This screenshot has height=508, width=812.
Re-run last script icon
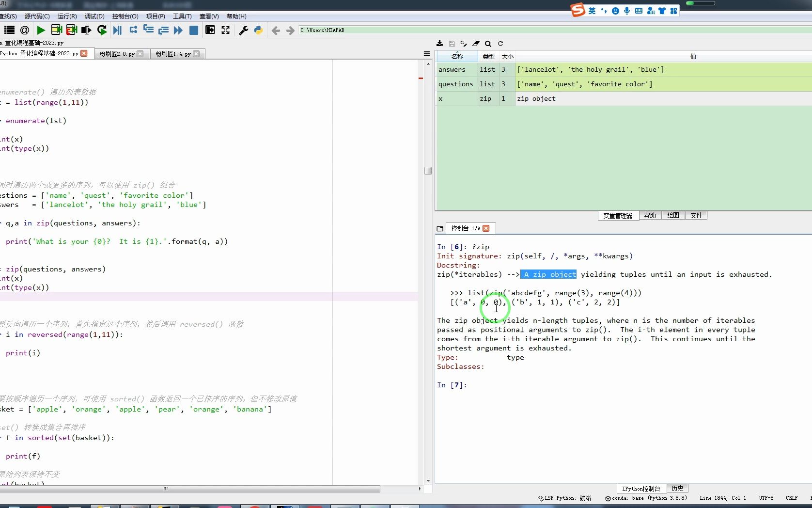tap(102, 30)
